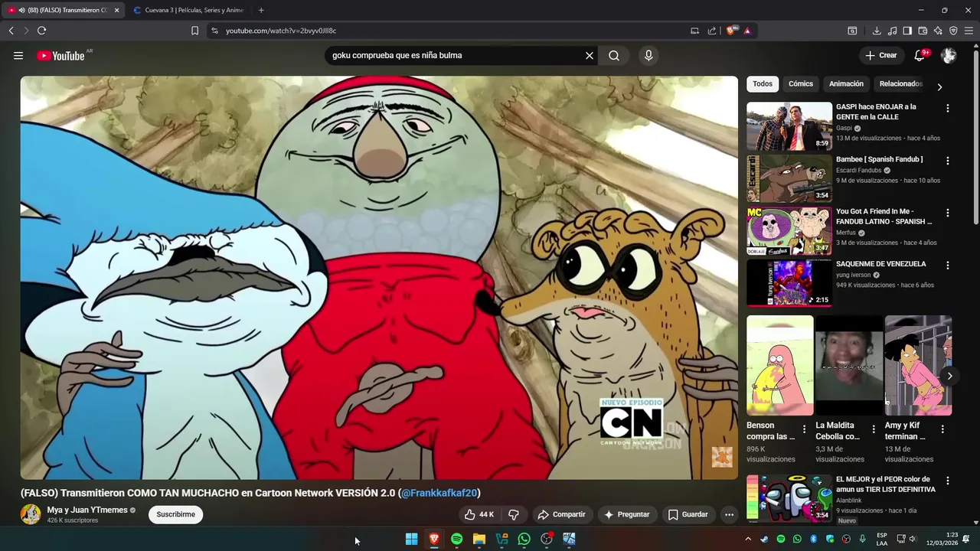Open WhatsApp from the taskbar
This screenshot has width=980, height=551.
tap(524, 539)
